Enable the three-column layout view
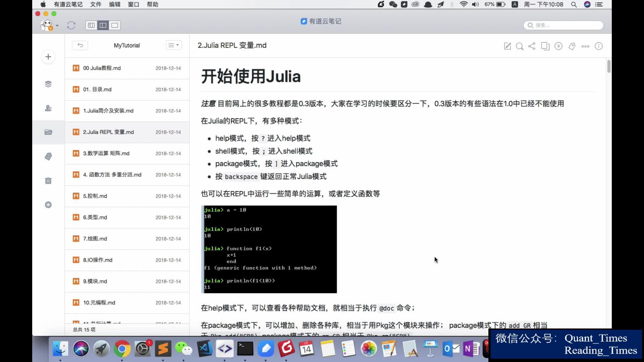This screenshot has height=362, width=644. point(91,25)
